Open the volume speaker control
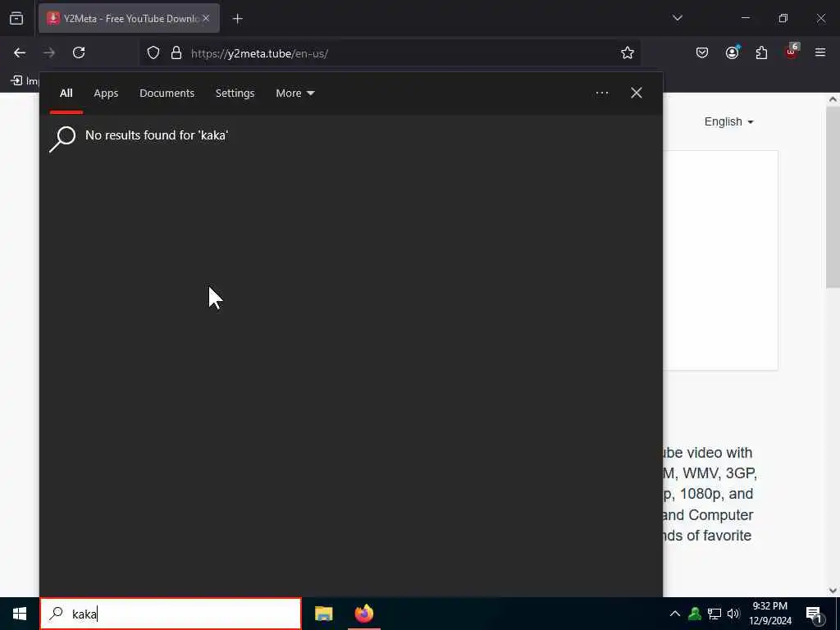Viewport: 840px width, 630px height. (733, 614)
